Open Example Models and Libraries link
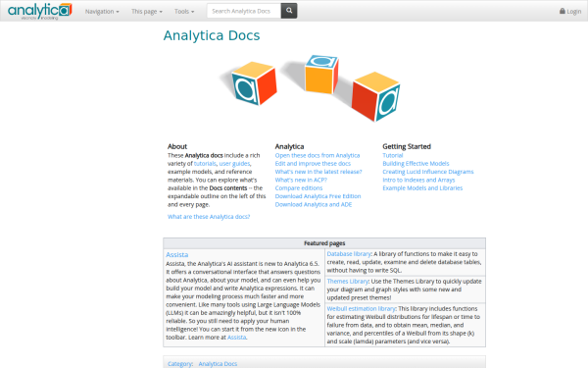Image resolution: width=588 pixels, height=368 pixels. 422,188
